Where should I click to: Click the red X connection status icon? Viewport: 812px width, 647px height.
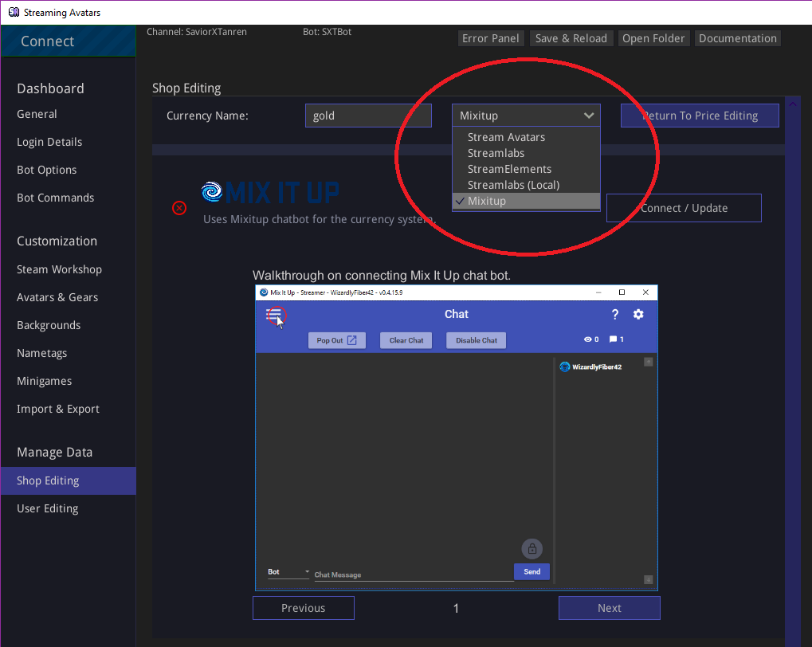coord(179,208)
